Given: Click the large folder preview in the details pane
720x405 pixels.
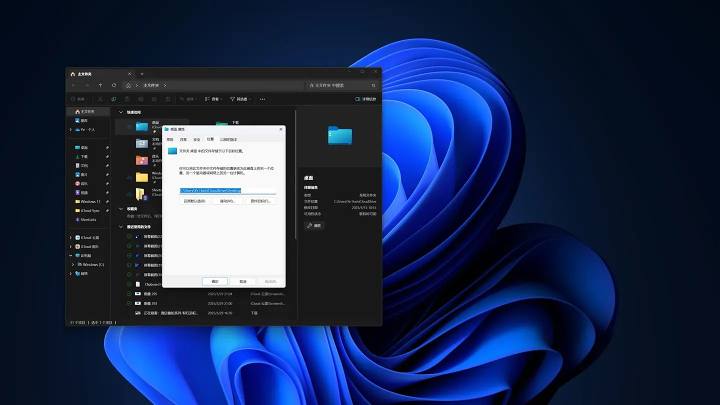Looking at the screenshot, I should [x=340, y=135].
